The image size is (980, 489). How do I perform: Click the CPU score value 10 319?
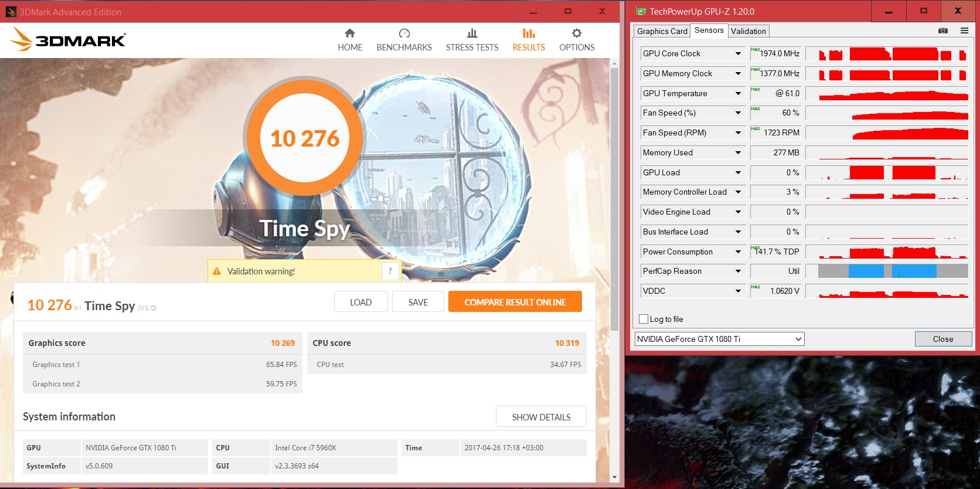pyautogui.click(x=567, y=343)
